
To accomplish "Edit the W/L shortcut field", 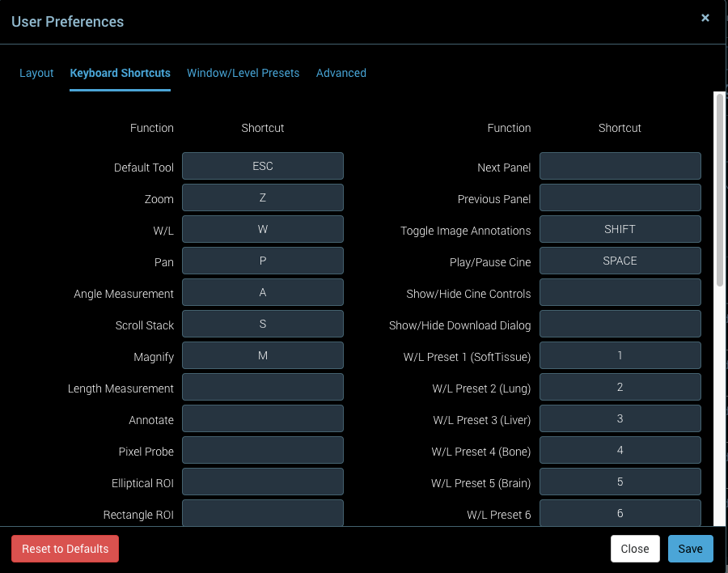I will 263,229.
